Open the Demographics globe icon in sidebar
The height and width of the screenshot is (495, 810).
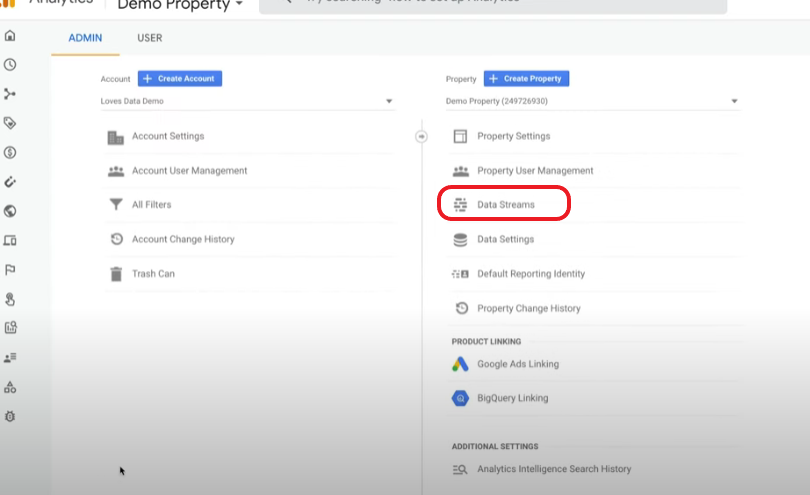click(x=10, y=211)
